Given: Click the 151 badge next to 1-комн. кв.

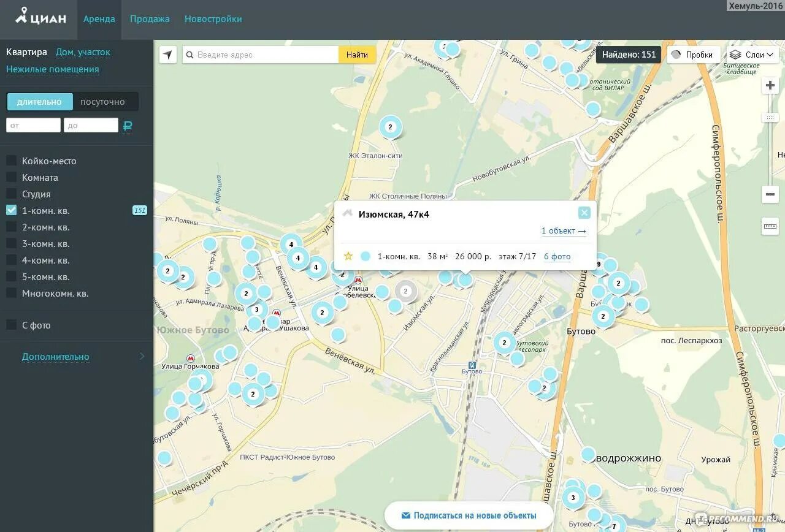Looking at the screenshot, I should (140, 210).
